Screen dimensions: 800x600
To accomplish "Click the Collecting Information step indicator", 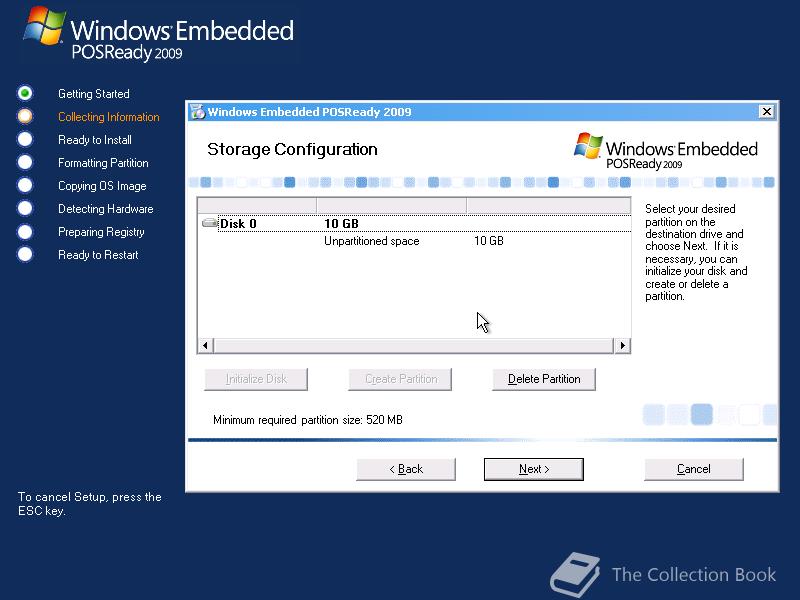I will tap(24, 116).
